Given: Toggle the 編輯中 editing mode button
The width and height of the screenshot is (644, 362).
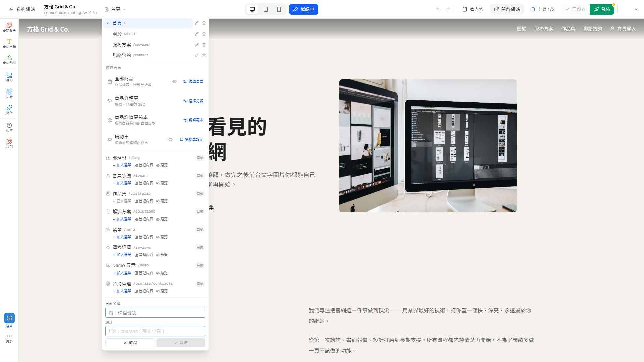Looking at the screenshot, I should [x=304, y=9].
